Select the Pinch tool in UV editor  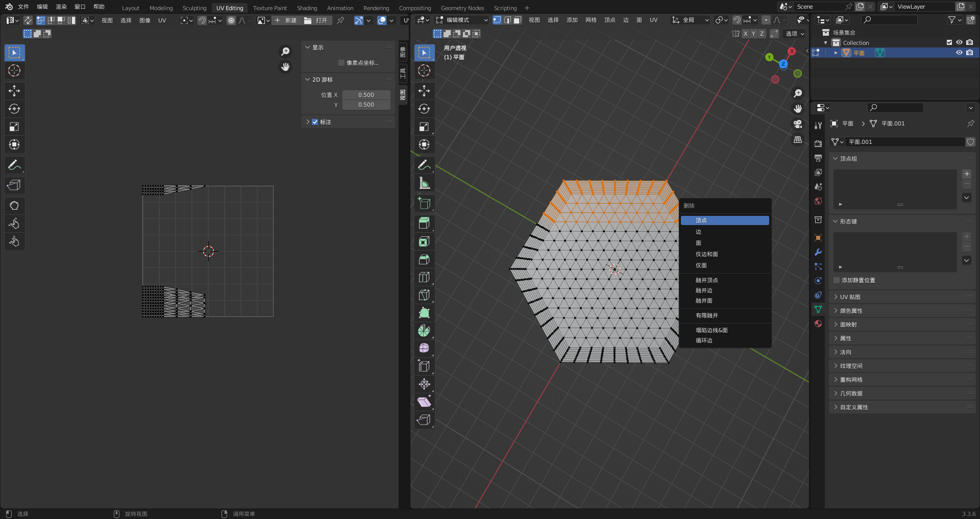14,241
